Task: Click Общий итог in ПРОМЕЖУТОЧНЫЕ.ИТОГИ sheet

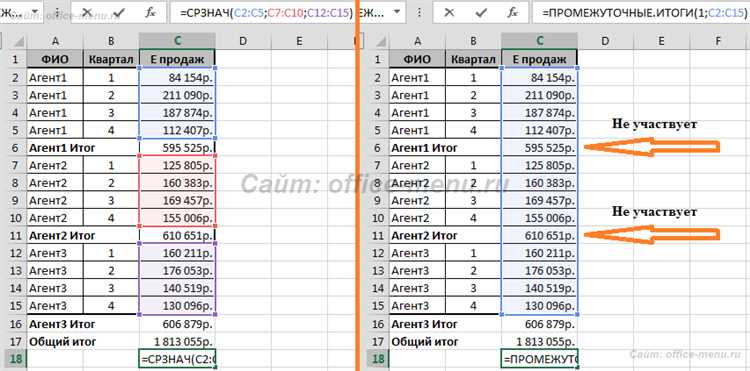Action: click(446, 342)
